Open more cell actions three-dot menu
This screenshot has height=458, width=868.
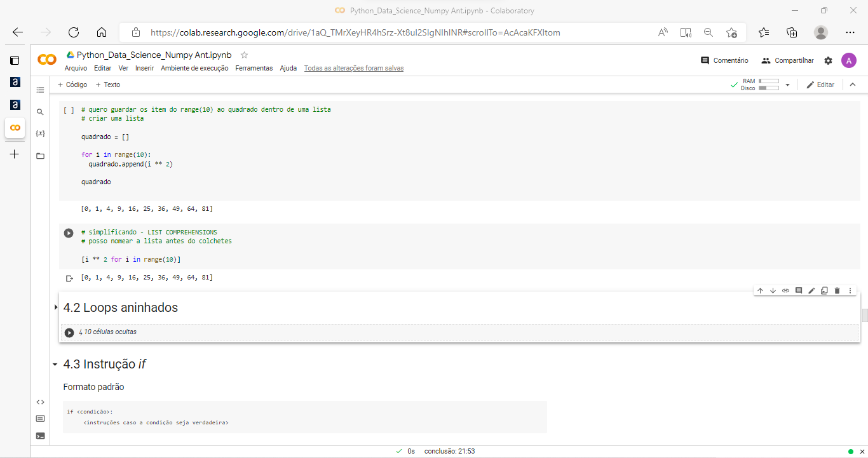tap(850, 290)
